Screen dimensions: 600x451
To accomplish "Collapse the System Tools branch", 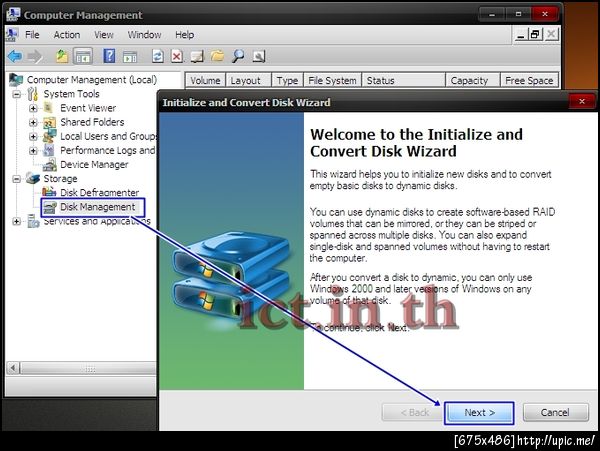I will pos(16,94).
